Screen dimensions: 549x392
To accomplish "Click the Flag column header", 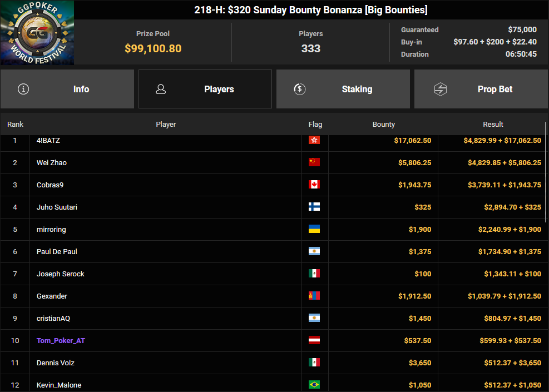I will click(315, 124).
